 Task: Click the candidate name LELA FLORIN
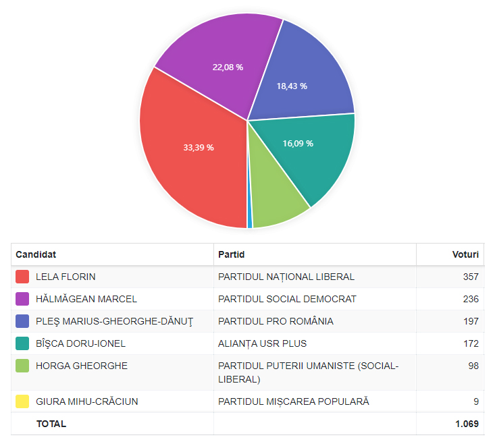point(66,277)
